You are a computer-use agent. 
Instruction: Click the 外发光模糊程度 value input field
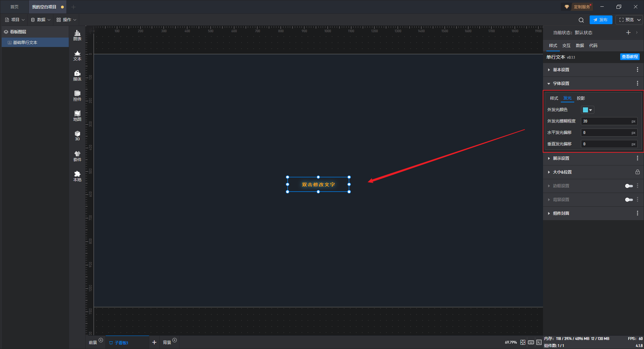coord(609,121)
